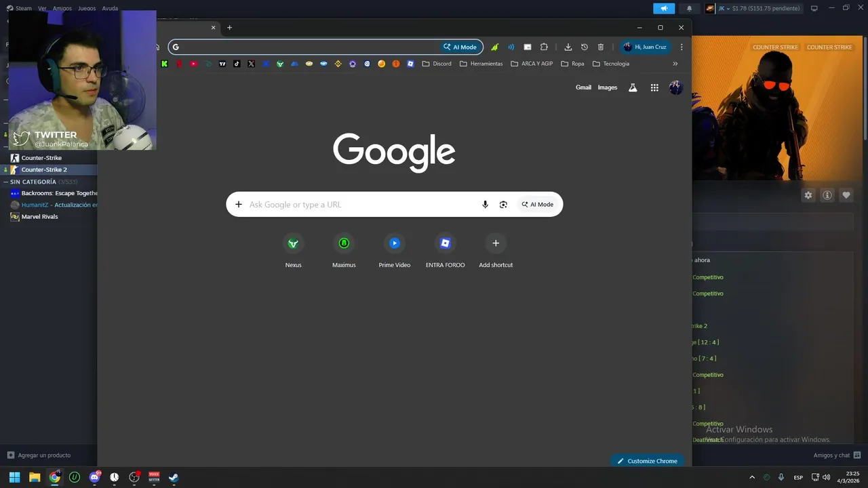Open the Google apps grid
Image resolution: width=868 pixels, height=488 pixels.
click(x=654, y=87)
